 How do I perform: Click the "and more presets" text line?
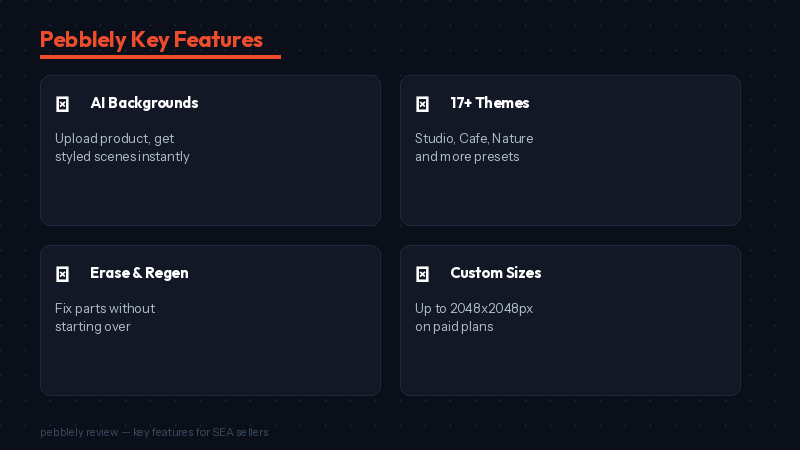[x=467, y=157]
